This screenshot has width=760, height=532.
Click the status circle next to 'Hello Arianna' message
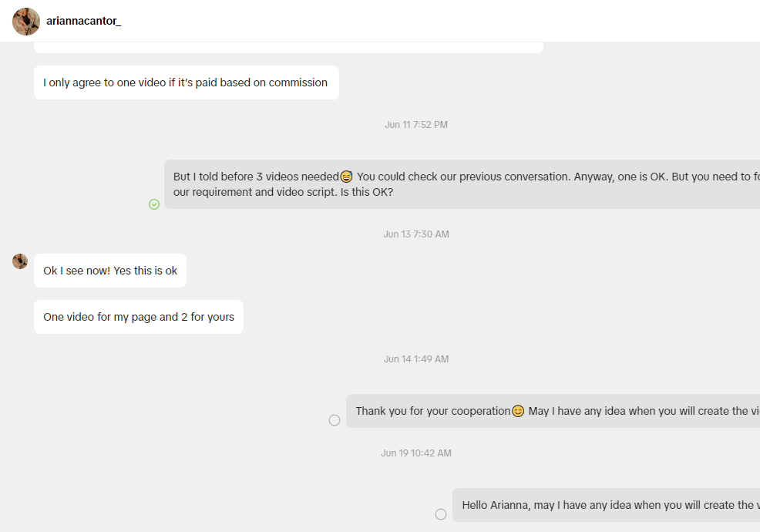click(441, 514)
